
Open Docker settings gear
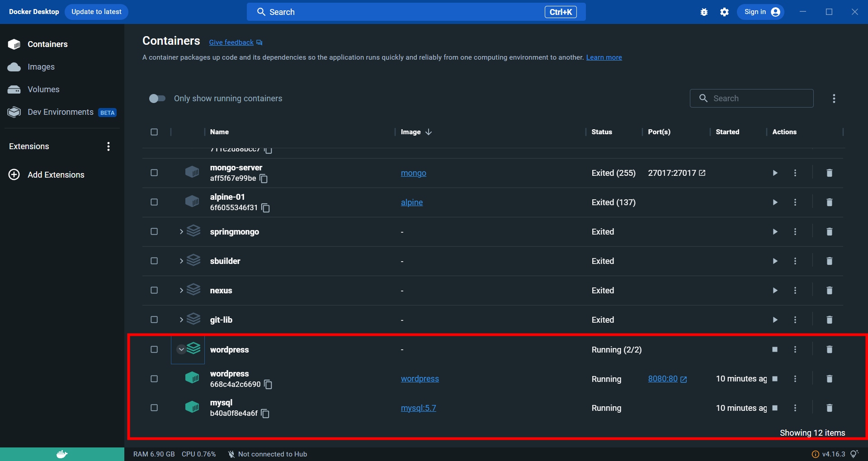[724, 12]
